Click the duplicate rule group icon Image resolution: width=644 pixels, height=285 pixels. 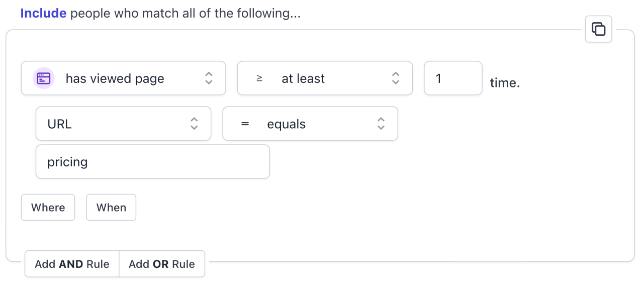pyautogui.click(x=598, y=29)
